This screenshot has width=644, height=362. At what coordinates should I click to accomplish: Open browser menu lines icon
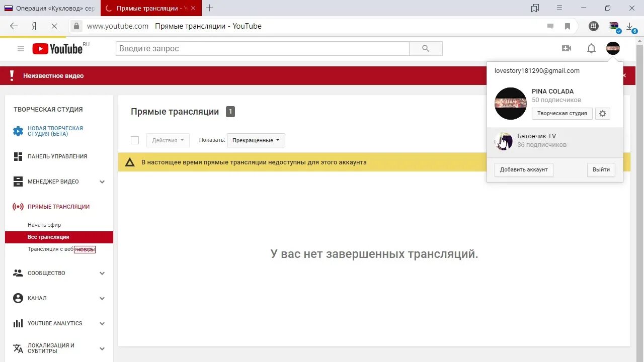click(x=559, y=8)
